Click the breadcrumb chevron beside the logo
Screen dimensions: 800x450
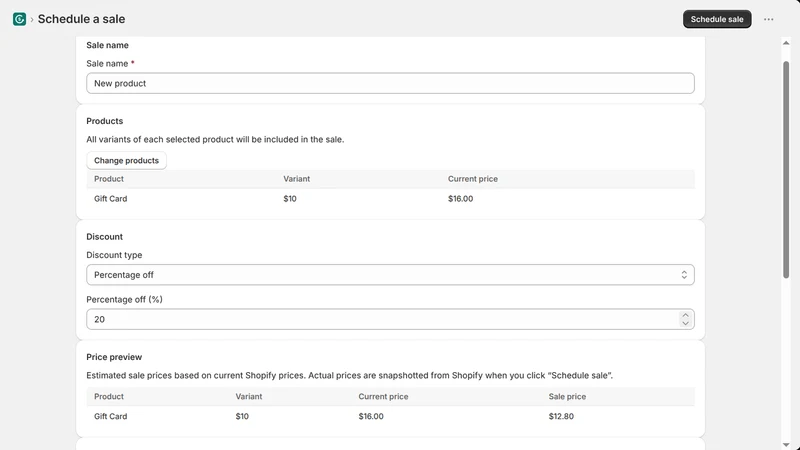pos(32,19)
